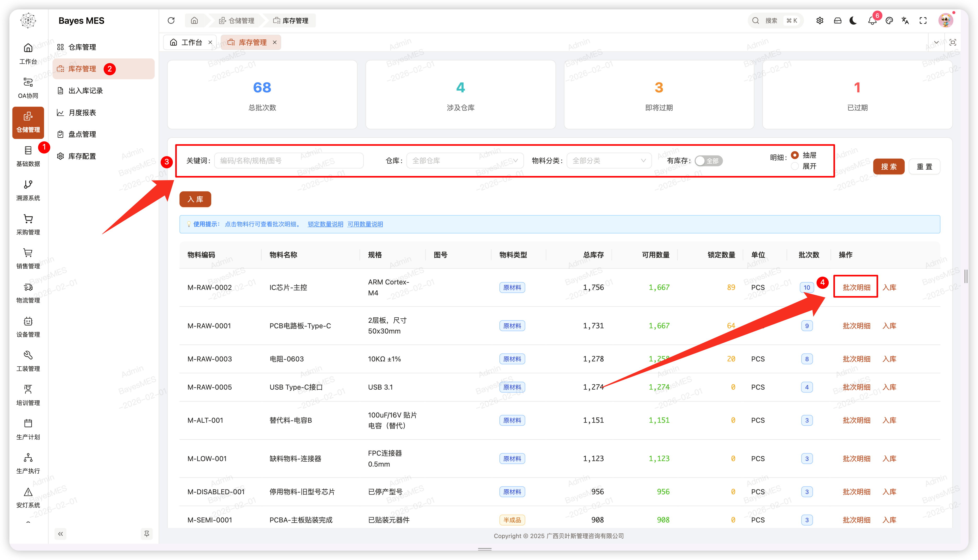Collapse the sidebar with the « control

60,534
